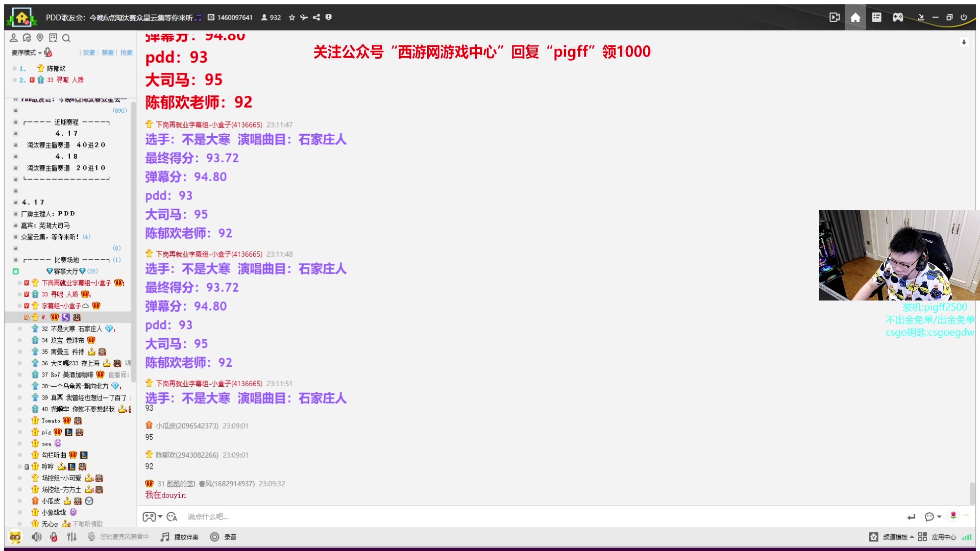Click the channel logo at top left
The width and height of the screenshot is (980, 551).
(x=21, y=17)
